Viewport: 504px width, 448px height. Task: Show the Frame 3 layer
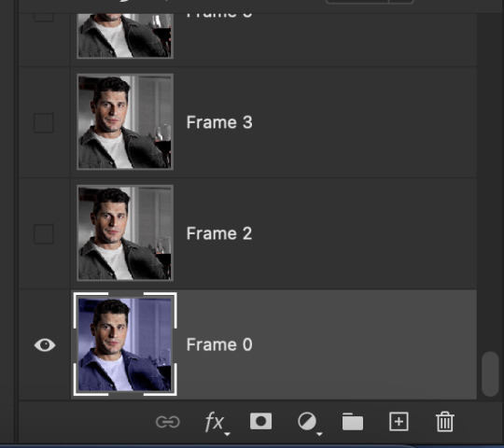44,123
